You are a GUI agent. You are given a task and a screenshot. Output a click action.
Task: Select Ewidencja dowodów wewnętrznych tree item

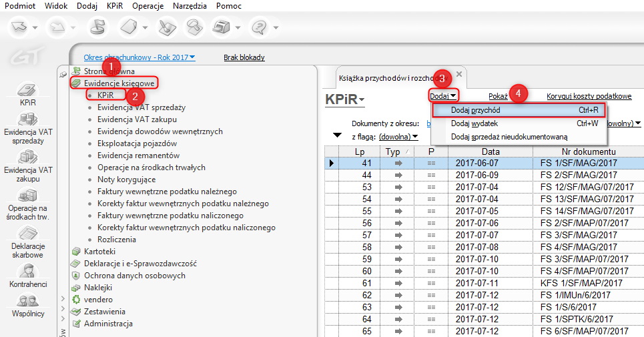tap(159, 131)
